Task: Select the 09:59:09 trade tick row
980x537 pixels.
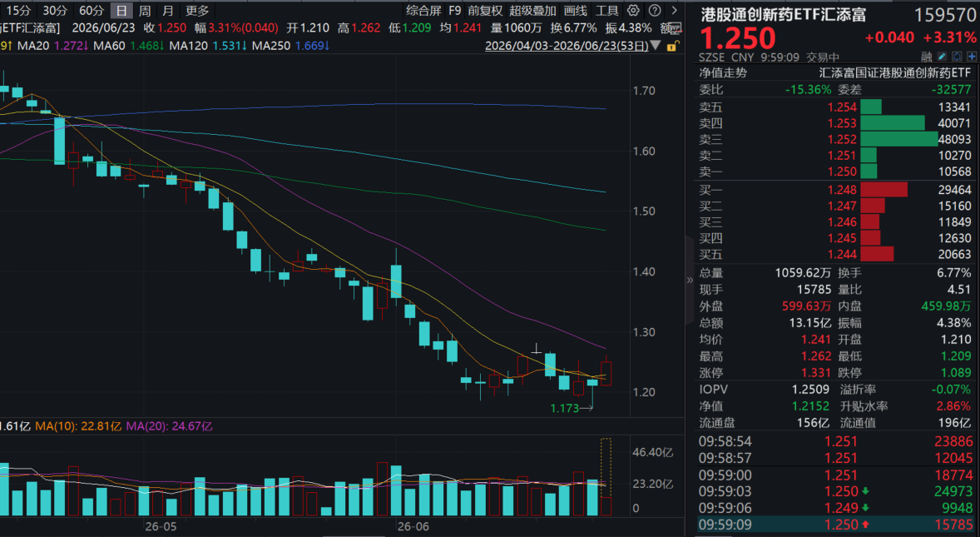Action: (837, 525)
